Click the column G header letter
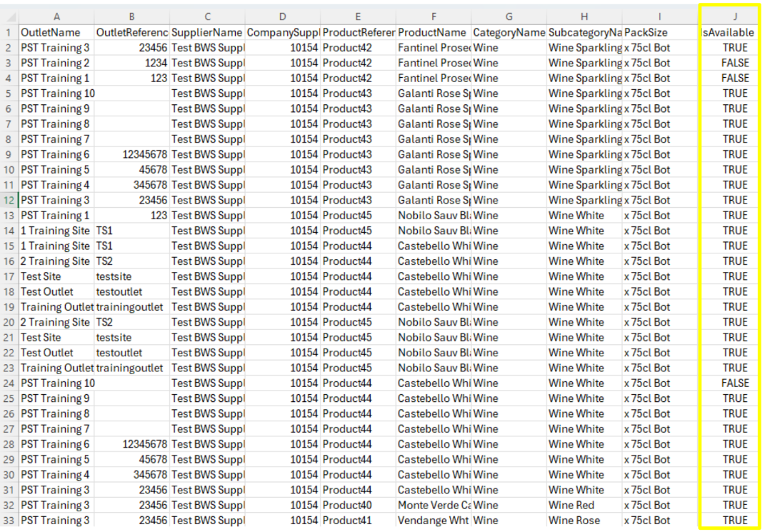The height and width of the screenshot is (532, 765). 509,16
